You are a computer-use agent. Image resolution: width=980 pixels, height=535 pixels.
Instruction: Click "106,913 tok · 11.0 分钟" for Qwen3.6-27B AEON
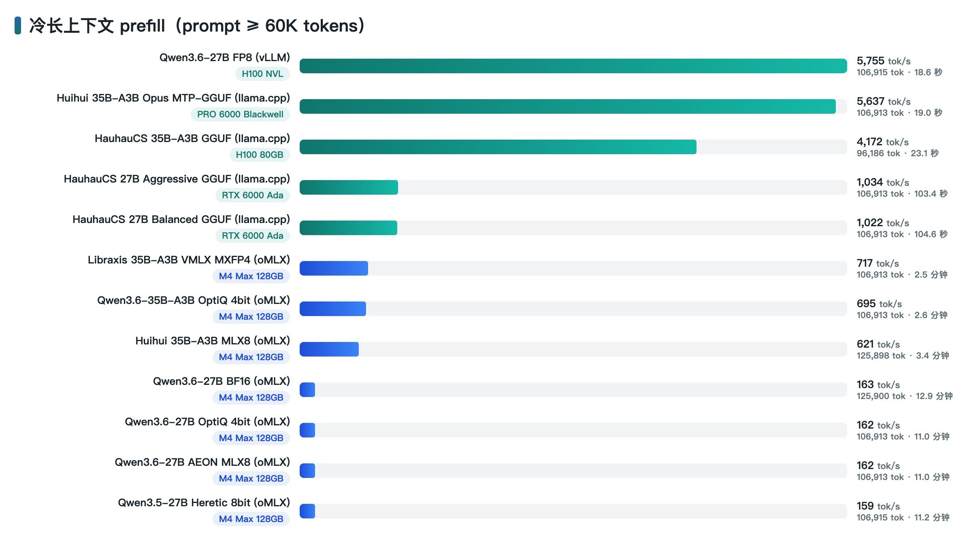[903, 477]
